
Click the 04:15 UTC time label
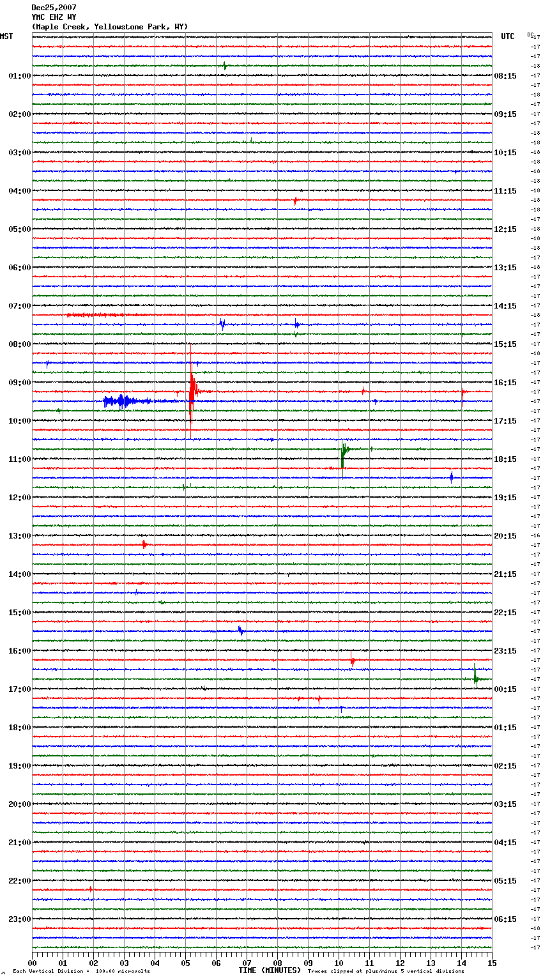coord(505,843)
